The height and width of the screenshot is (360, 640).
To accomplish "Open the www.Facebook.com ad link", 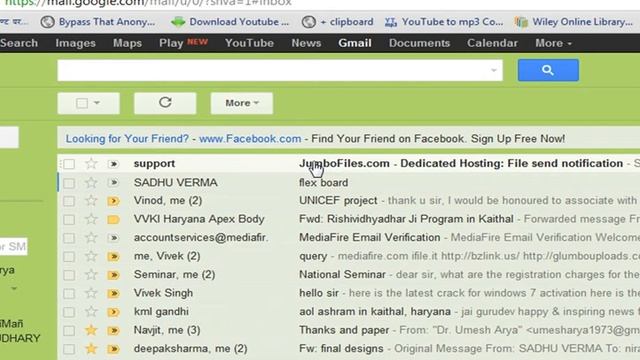I will (250, 139).
